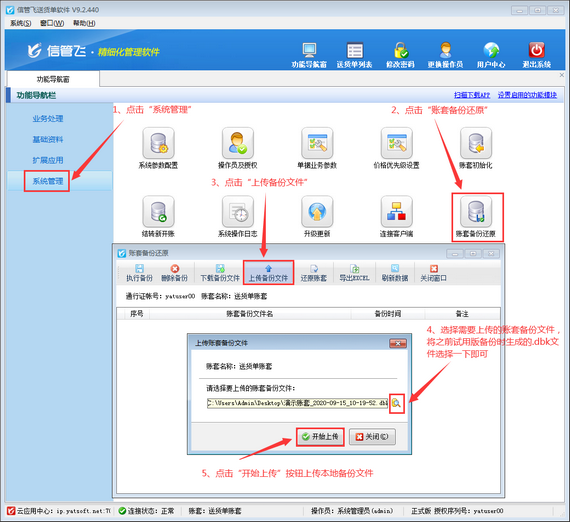
Task: Open 账套备份还原 database icon
Action: coord(476,212)
